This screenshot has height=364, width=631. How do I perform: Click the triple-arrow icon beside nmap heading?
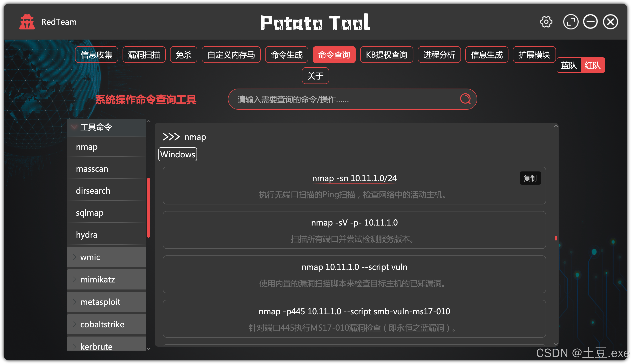click(x=171, y=137)
